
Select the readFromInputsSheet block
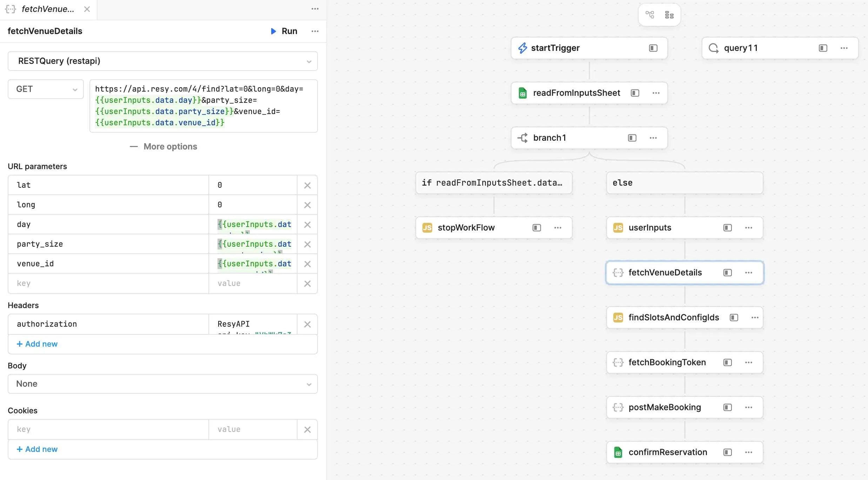(589, 93)
